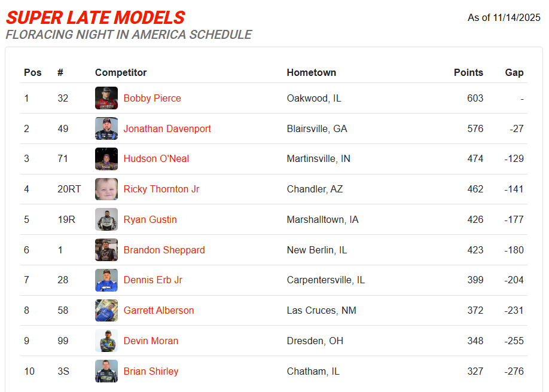Open Dennis Erb Jr's name link

(152, 280)
